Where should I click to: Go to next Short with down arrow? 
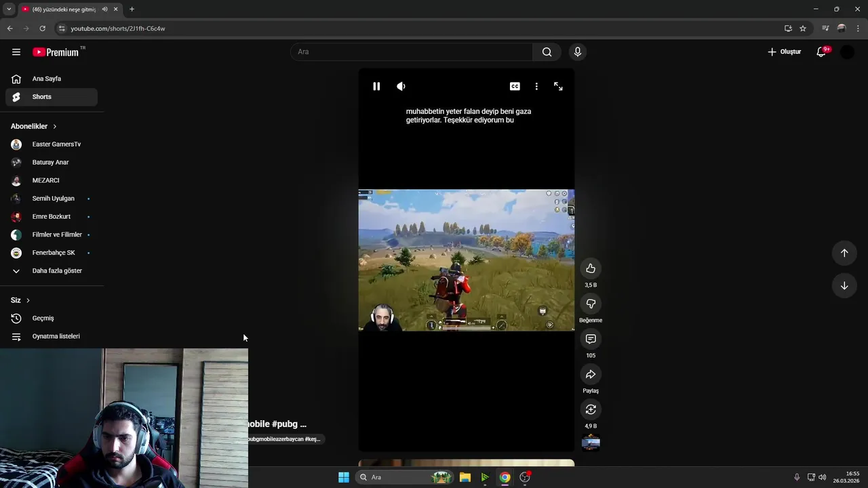point(844,285)
